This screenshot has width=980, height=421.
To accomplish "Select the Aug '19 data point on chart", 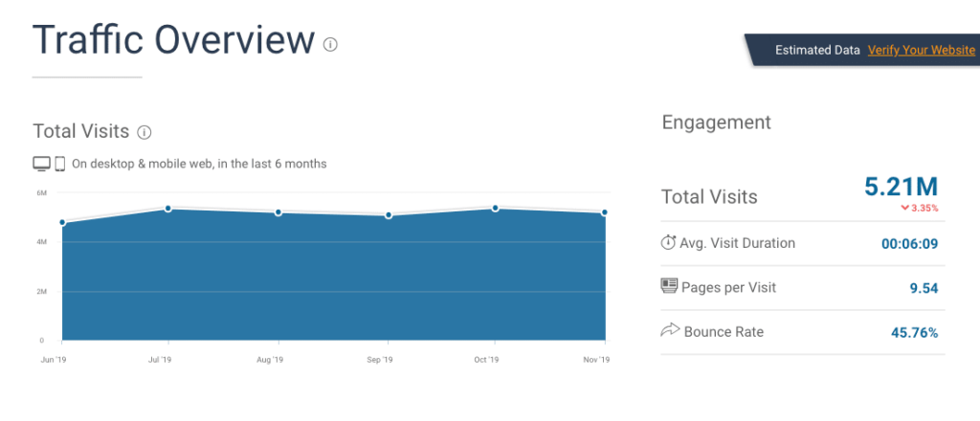I will click(278, 212).
